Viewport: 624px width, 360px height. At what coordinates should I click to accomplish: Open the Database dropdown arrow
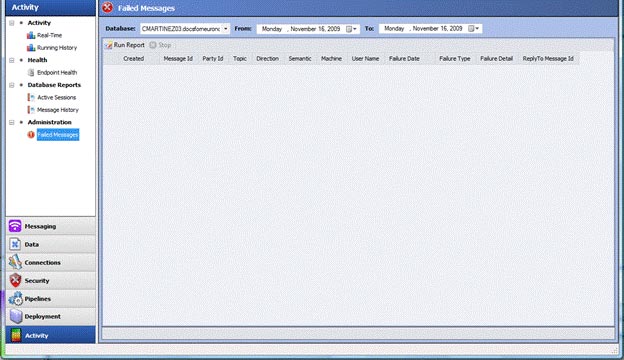[226, 29]
